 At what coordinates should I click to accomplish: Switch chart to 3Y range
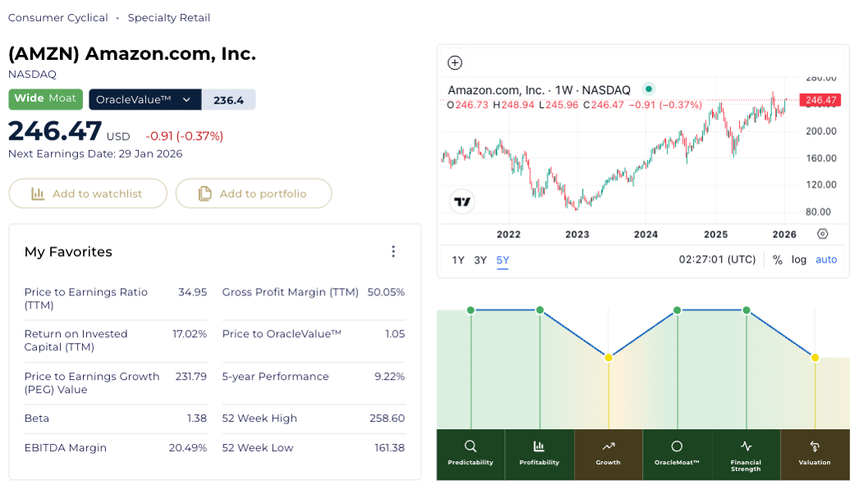[480, 261]
